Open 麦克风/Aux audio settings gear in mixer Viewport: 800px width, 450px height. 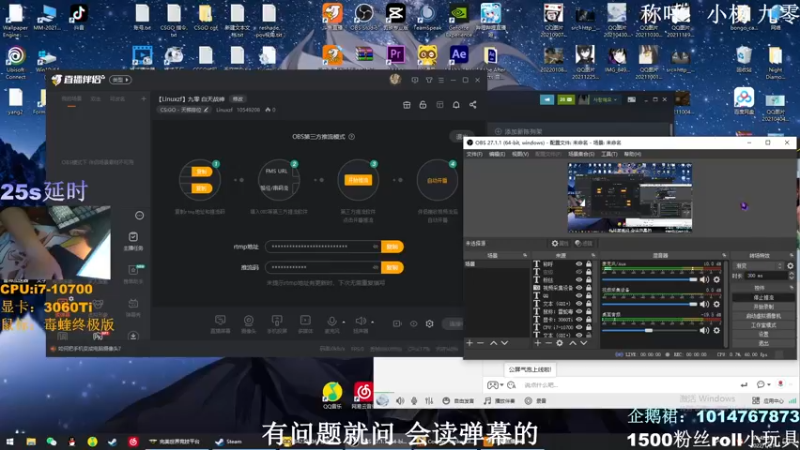pyautogui.click(x=717, y=280)
